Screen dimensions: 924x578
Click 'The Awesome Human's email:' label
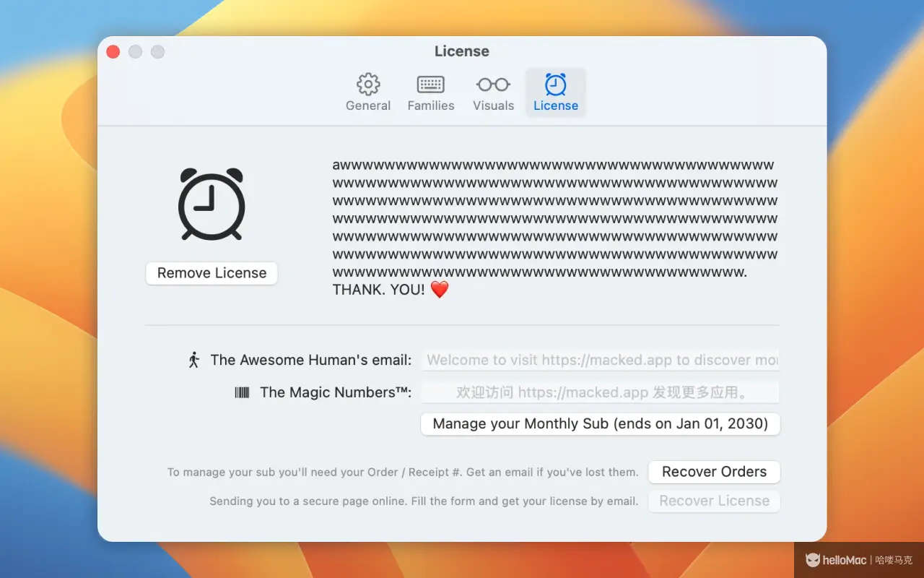click(311, 360)
